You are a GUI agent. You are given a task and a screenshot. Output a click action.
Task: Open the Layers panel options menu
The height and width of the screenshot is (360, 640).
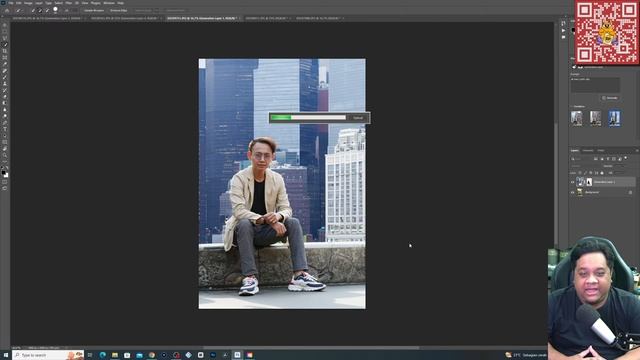coord(637,151)
